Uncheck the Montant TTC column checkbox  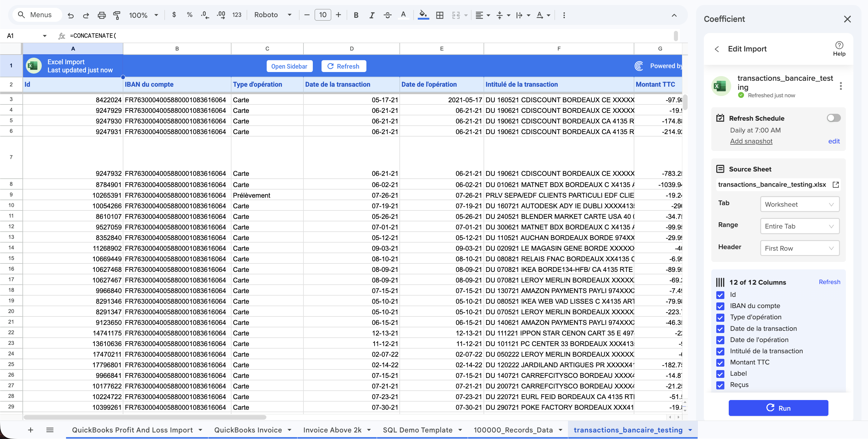point(720,363)
